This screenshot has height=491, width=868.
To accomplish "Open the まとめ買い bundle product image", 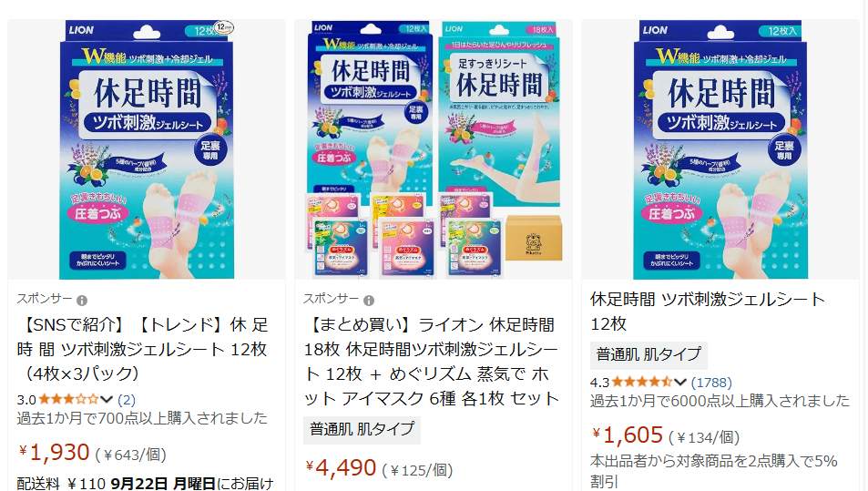I will (x=434, y=149).
